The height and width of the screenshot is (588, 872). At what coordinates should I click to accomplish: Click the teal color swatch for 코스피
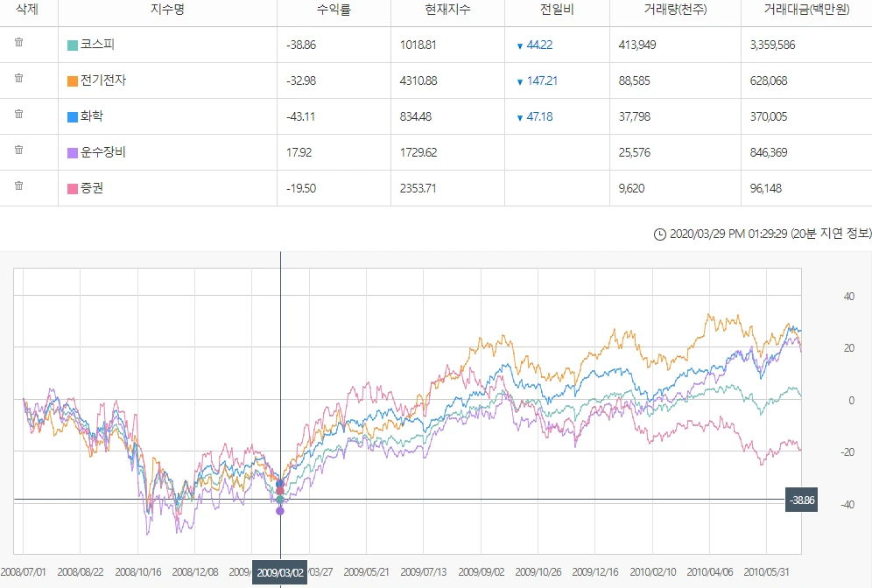pos(73,45)
